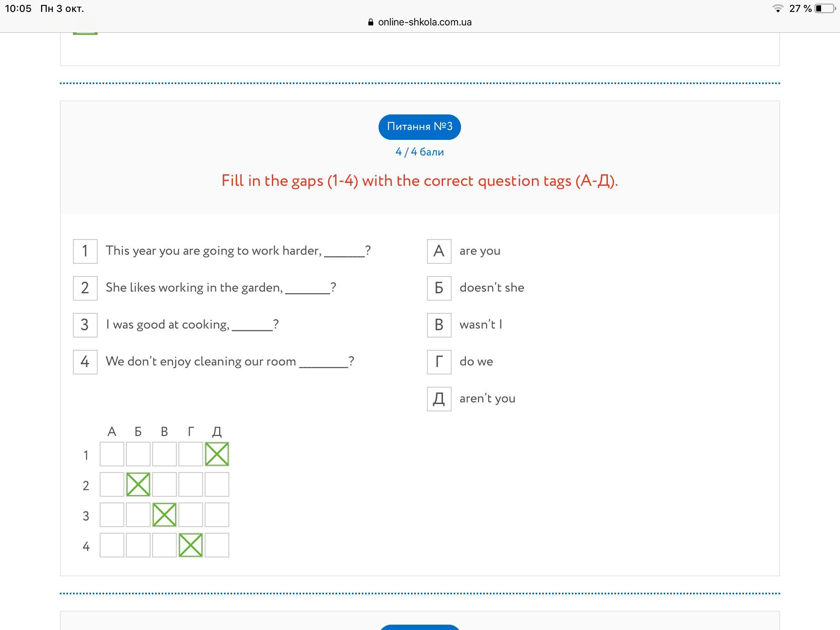840x630 pixels.
Task: Click the "4 / 4 бали" score text
Action: (420, 152)
